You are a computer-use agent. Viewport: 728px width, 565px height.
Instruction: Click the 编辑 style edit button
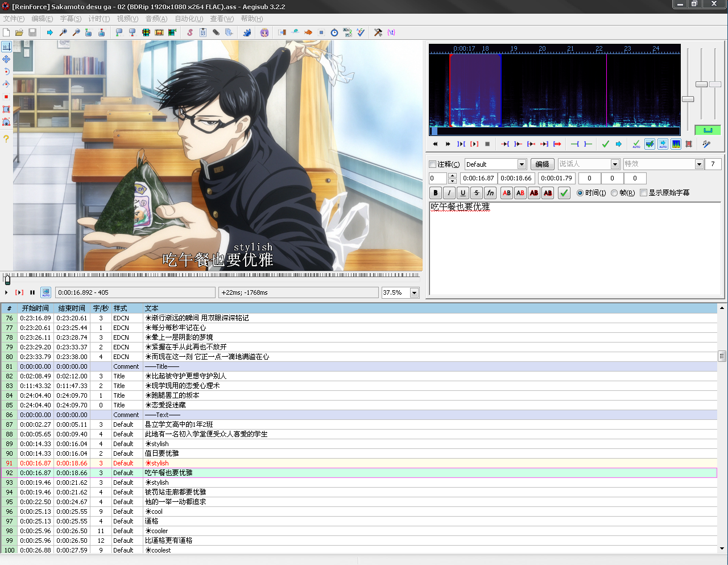(x=543, y=164)
